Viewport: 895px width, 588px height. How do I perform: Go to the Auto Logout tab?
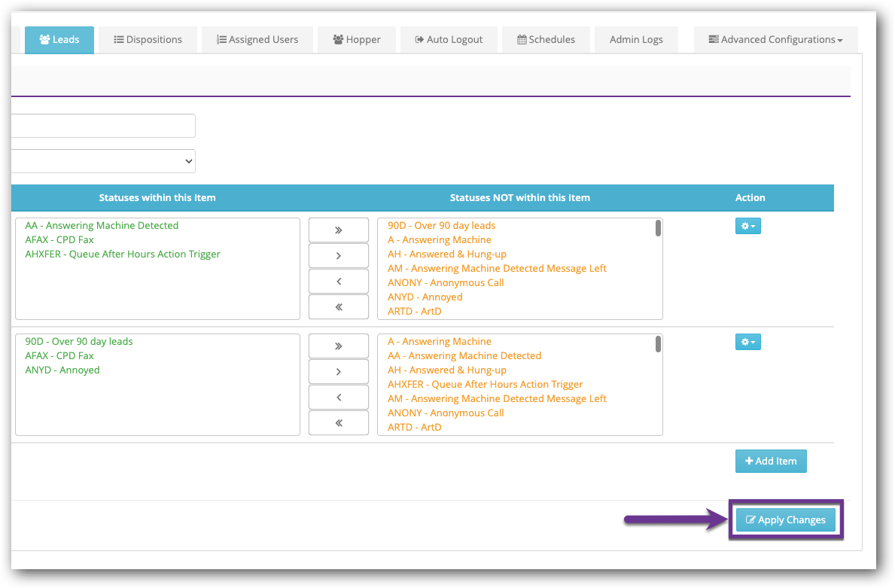click(x=449, y=40)
